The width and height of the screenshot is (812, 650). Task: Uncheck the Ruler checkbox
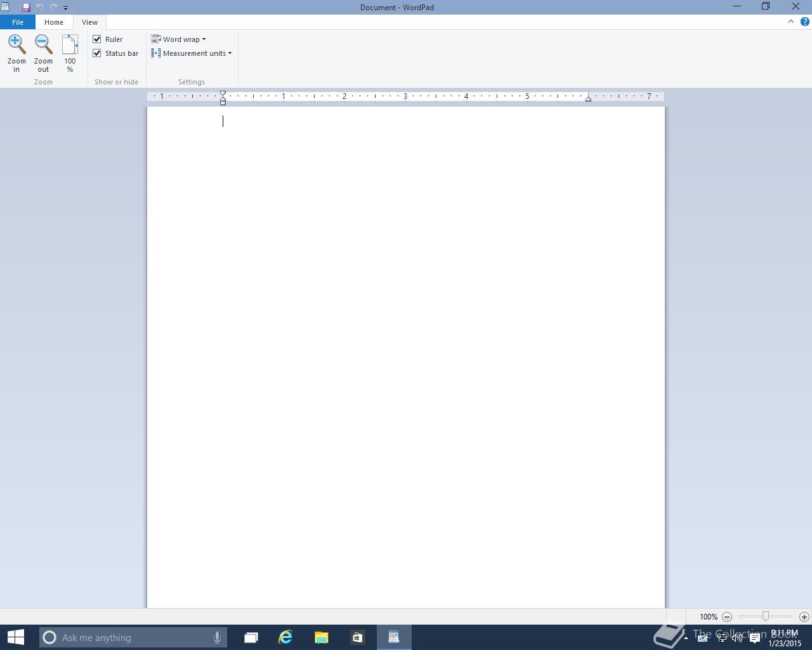coord(97,39)
